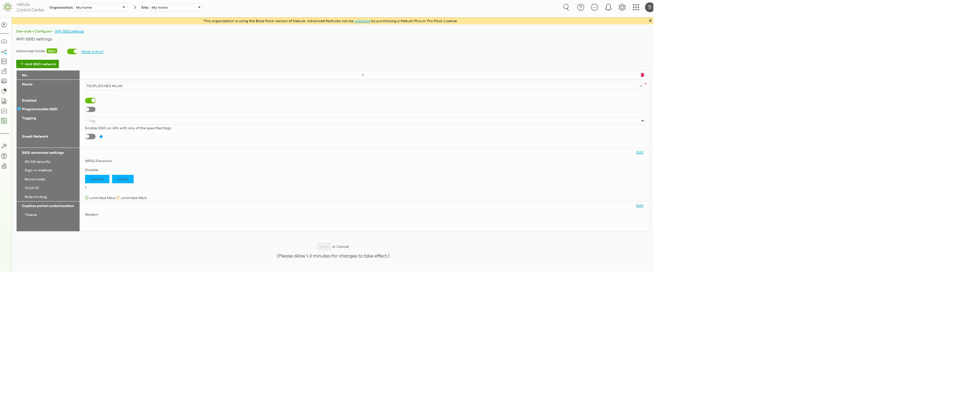Click the red delete SSID trash icon
This screenshot has height=412, width=980.
tap(642, 75)
